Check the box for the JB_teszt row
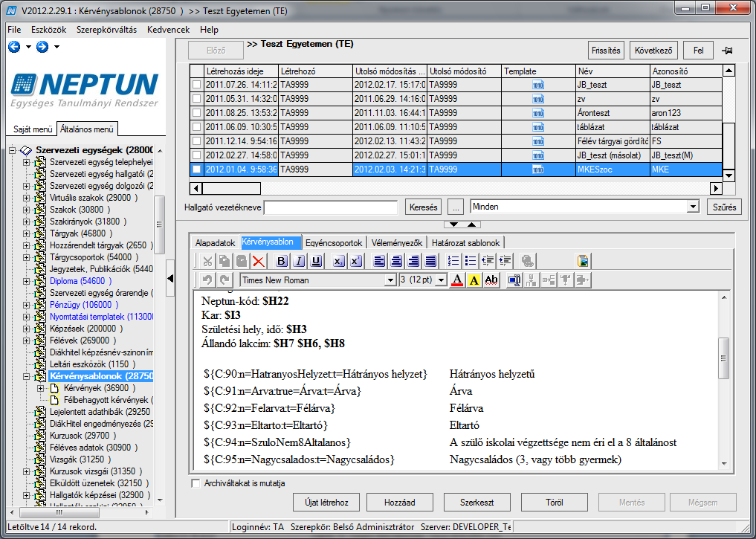The image size is (756, 539). [197, 85]
